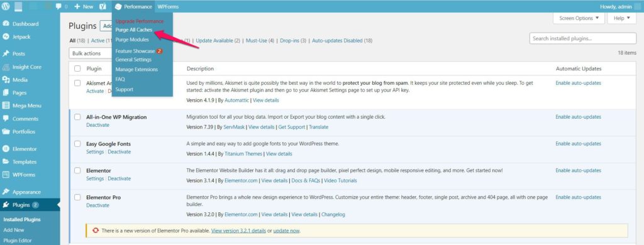
Task: Check the Akismet plugin row checkbox
Action: 77,83
